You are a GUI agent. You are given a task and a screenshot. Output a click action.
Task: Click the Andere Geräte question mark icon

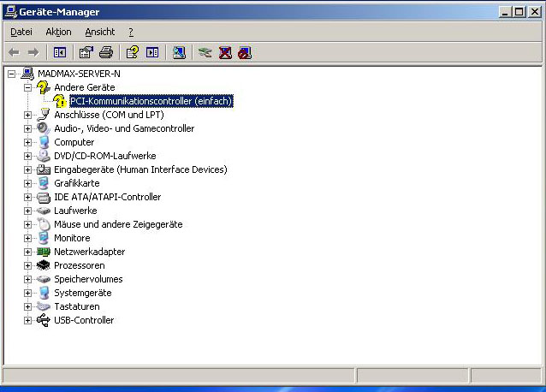click(x=44, y=87)
